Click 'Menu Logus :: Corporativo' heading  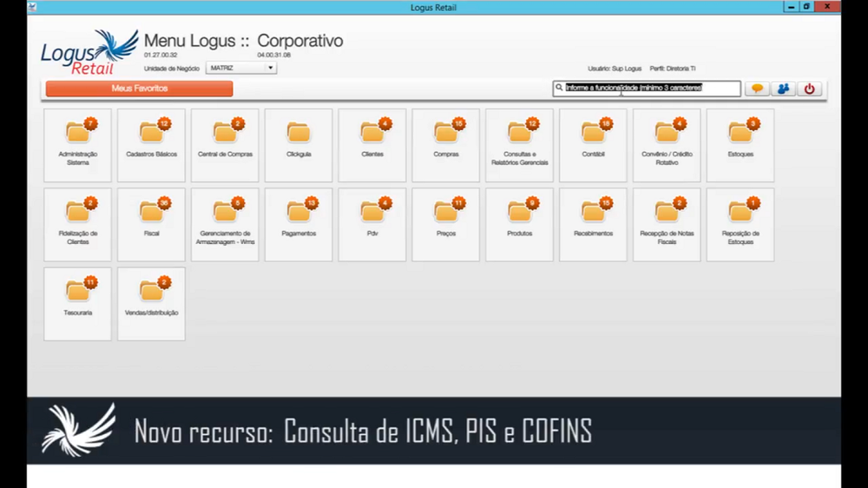[244, 41]
